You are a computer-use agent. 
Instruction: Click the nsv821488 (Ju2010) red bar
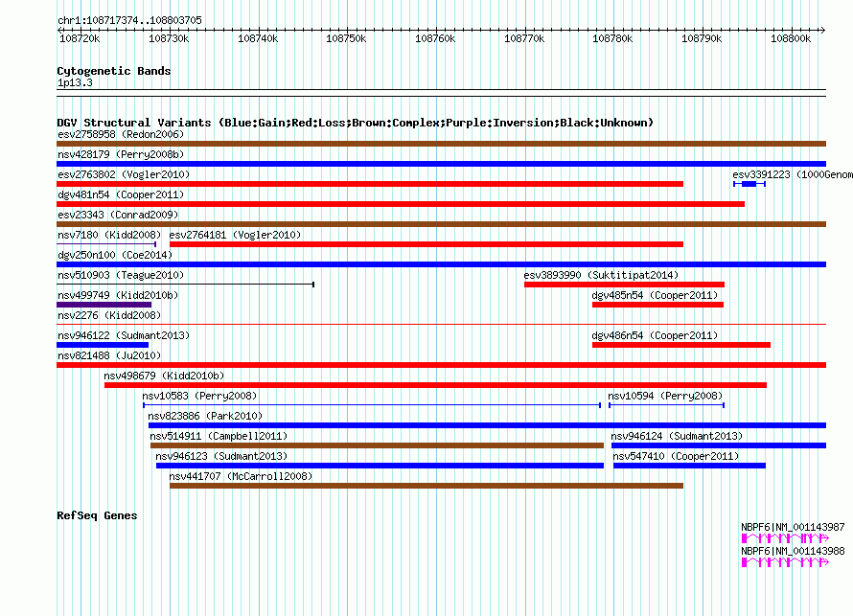click(441, 365)
